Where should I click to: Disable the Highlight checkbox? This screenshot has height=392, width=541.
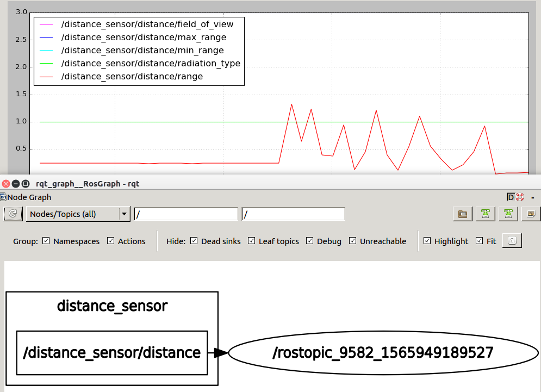coord(427,240)
